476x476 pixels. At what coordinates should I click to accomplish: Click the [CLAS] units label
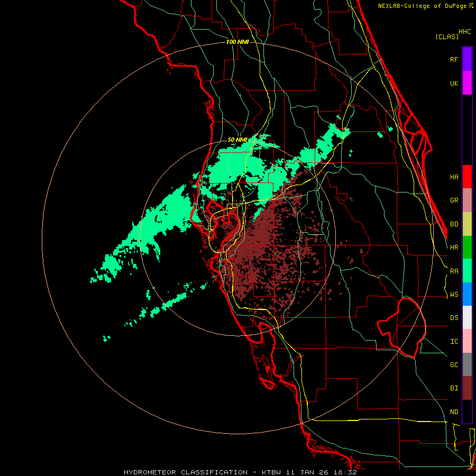[447, 37]
